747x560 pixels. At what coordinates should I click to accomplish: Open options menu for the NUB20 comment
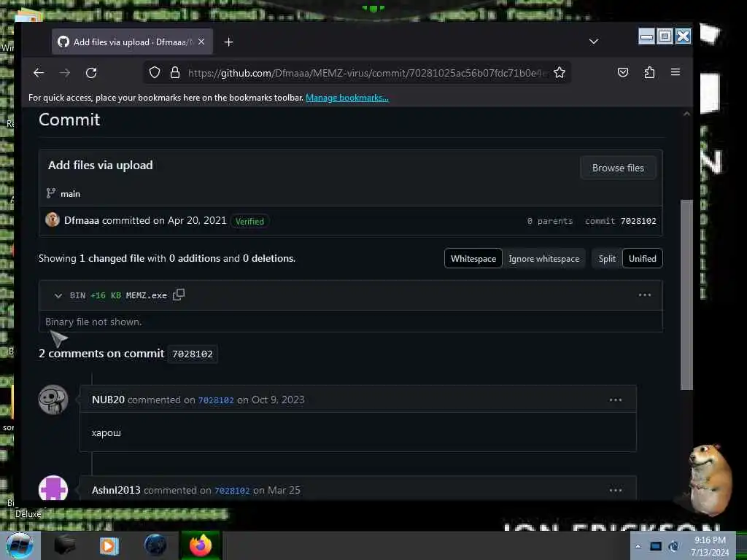(615, 400)
